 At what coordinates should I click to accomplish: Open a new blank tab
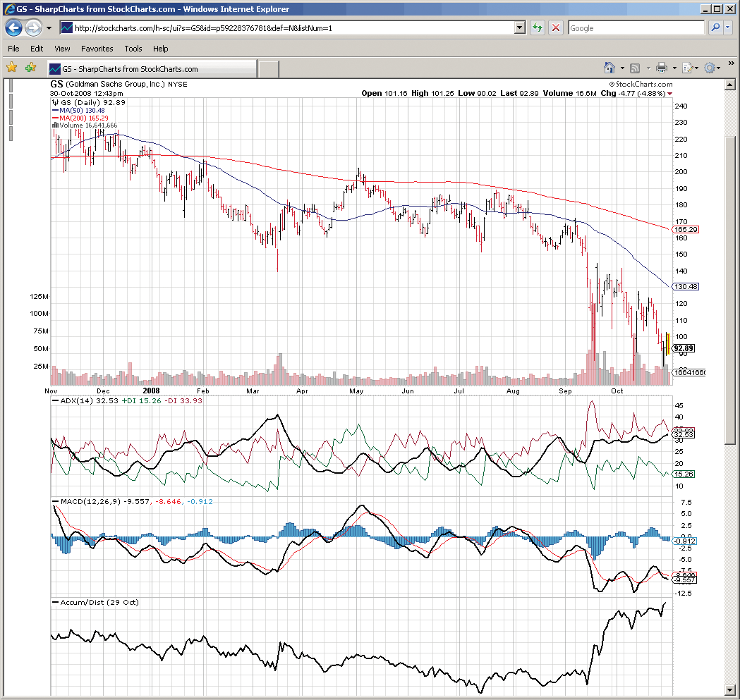(x=268, y=68)
